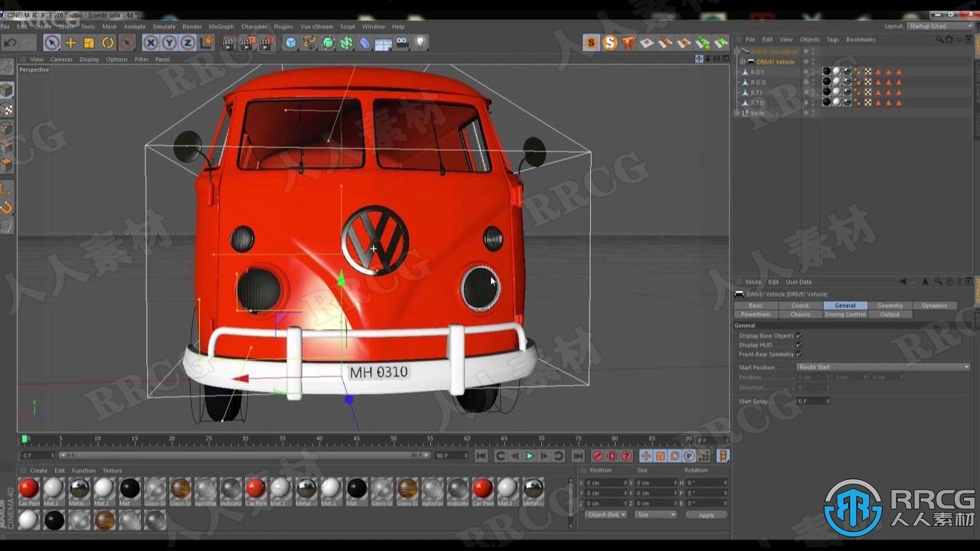Toggle Autokeying red button

coord(612,456)
